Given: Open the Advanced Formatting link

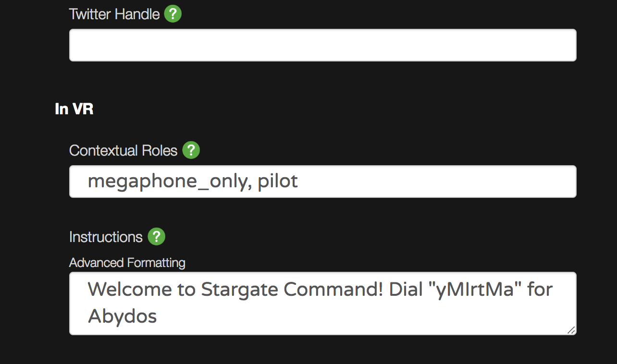Looking at the screenshot, I should coord(127,263).
